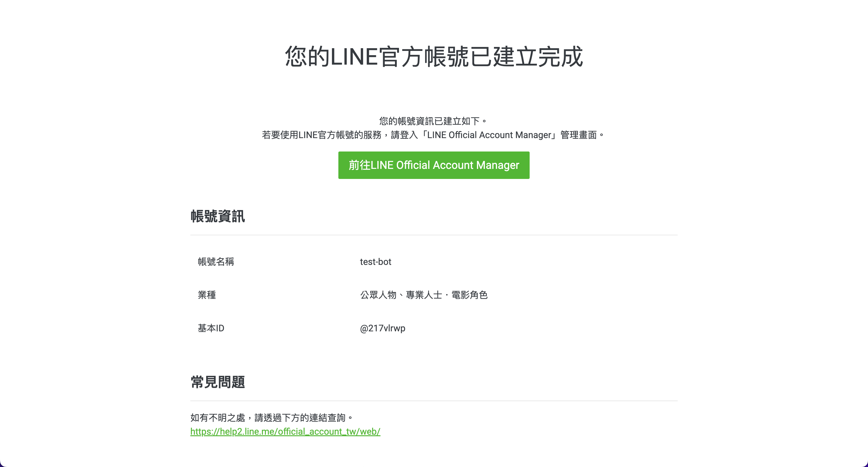The image size is (868, 467).
Task: Click the 帳號資訊 section heading
Action: coord(218,216)
